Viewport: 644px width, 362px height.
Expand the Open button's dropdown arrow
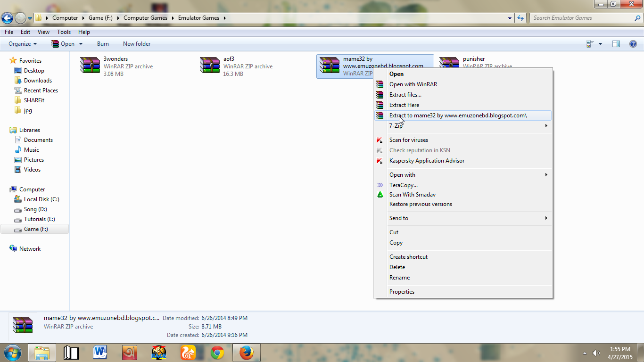coord(81,44)
